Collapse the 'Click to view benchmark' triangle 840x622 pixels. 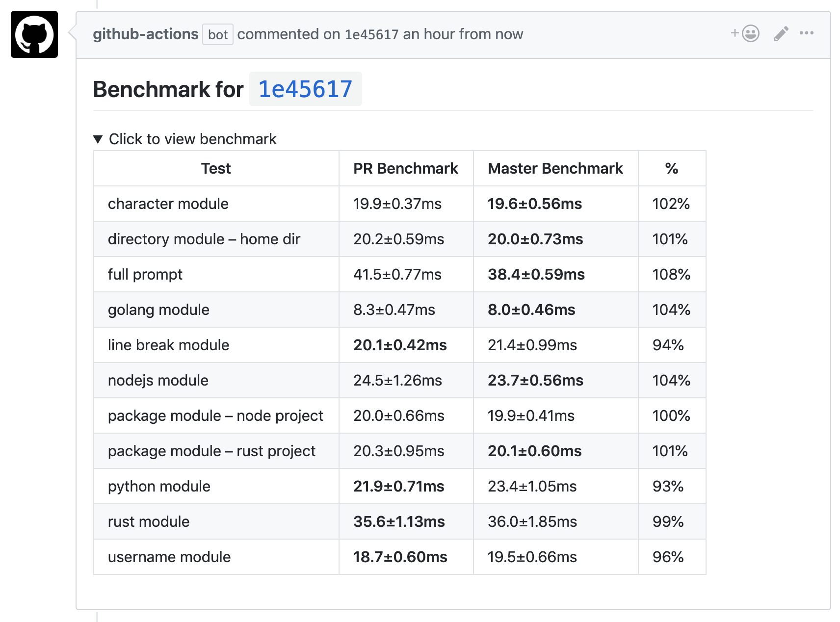click(98, 139)
